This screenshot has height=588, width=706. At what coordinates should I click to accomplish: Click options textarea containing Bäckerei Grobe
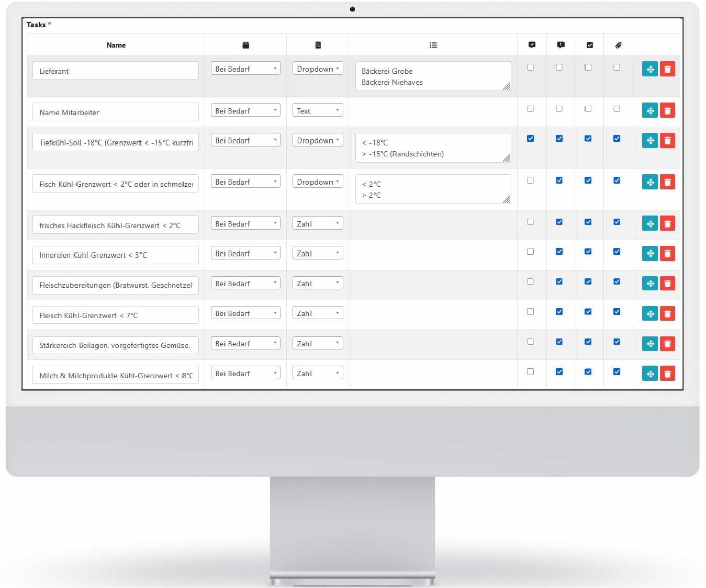tap(433, 76)
